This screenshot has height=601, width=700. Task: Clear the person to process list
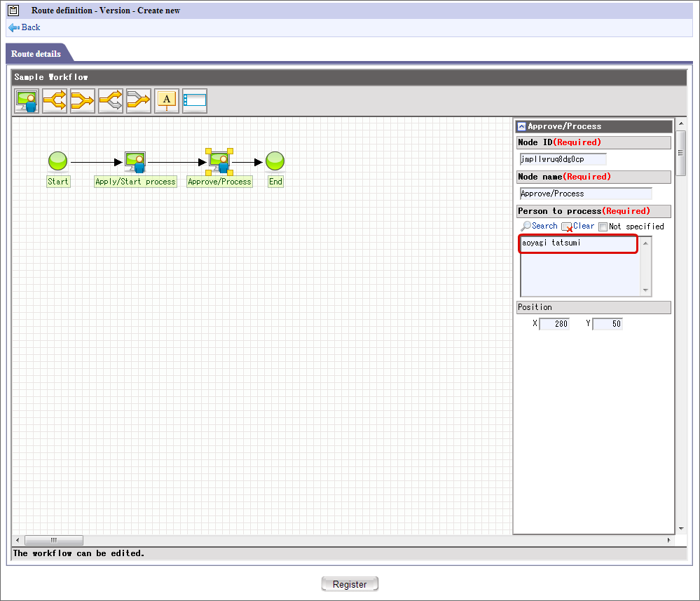coord(584,226)
